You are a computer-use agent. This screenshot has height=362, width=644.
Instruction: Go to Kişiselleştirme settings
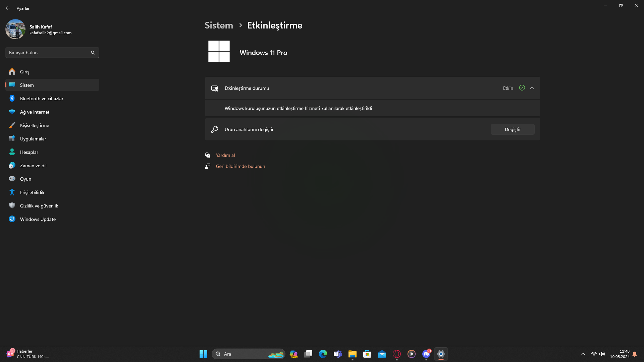pos(35,125)
